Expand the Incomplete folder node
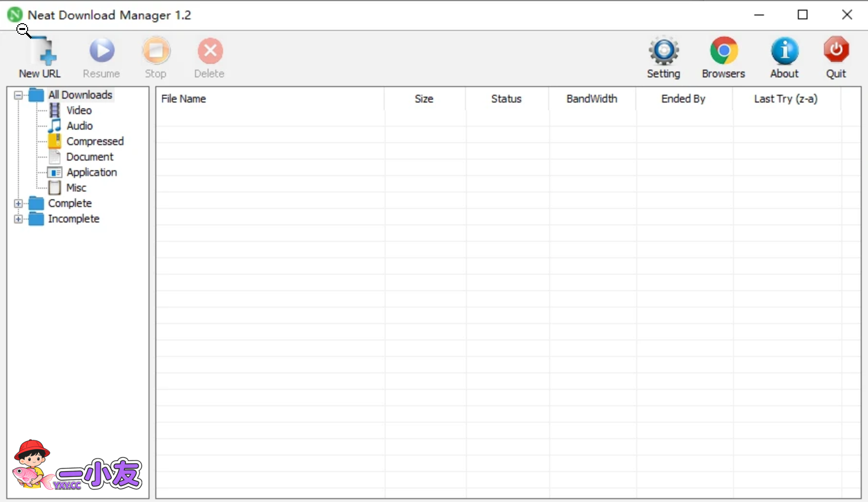 tap(18, 219)
